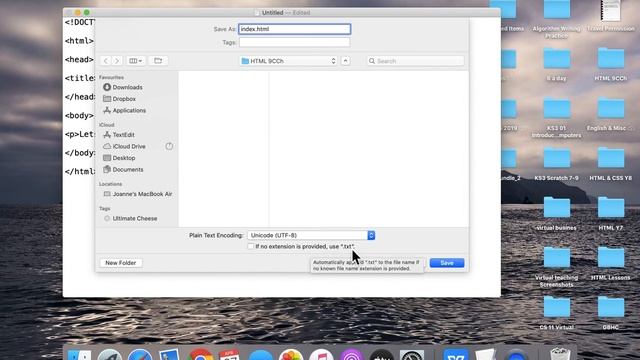Collapse the dialog with the chevron-up button
The width and height of the screenshot is (640, 360).
point(345,61)
